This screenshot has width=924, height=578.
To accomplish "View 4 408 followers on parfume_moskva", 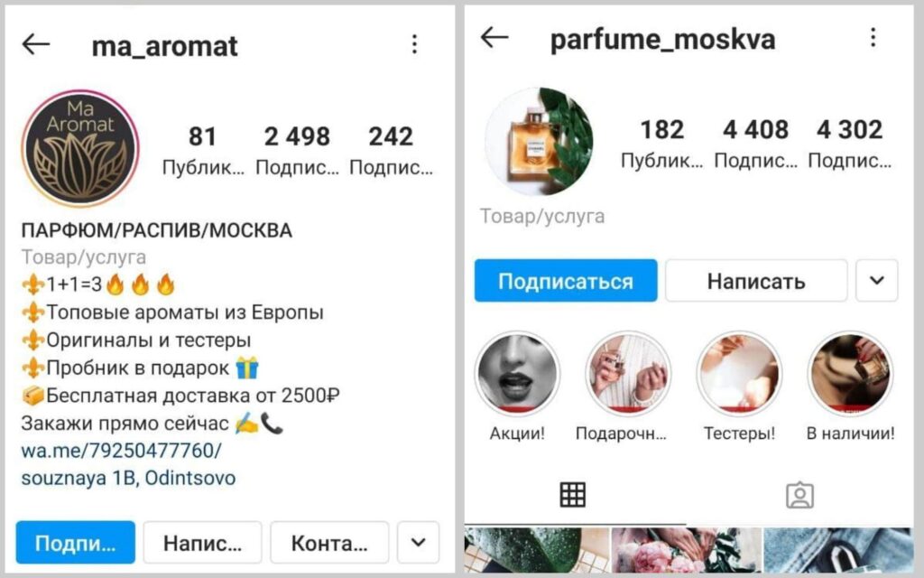I will (x=755, y=144).
